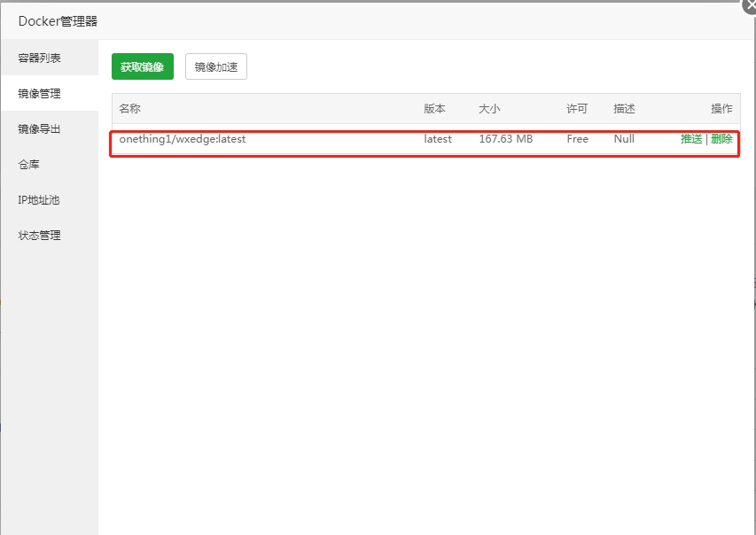Click the 版本 column header

[x=434, y=109]
